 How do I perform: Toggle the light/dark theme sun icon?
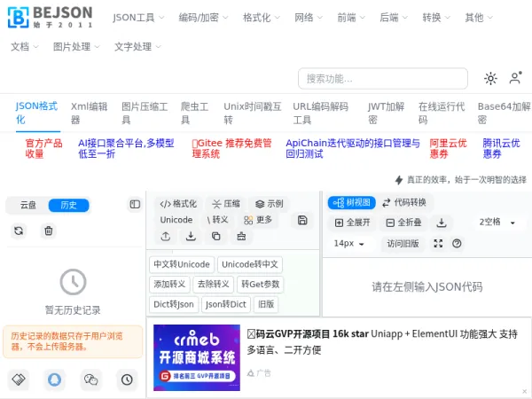click(x=490, y=78)
